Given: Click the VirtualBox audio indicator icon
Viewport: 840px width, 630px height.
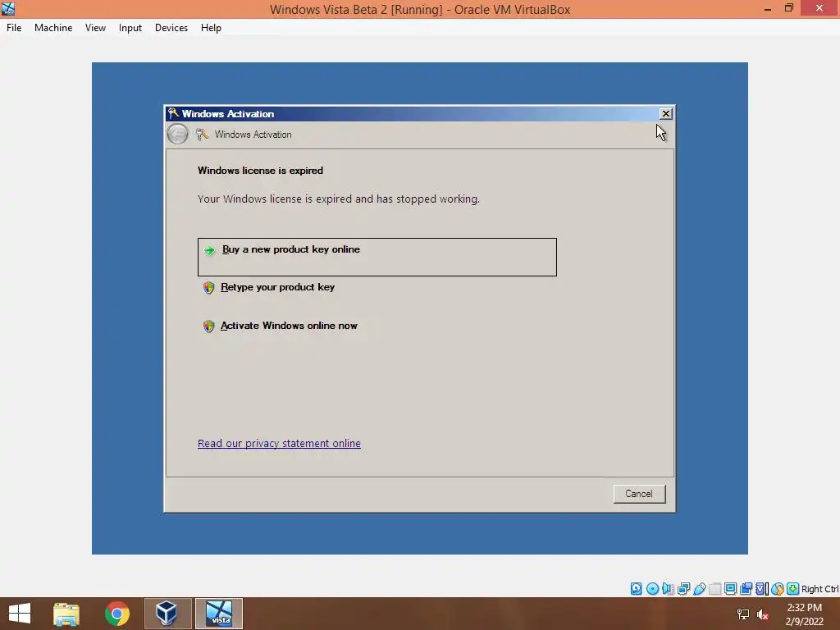Looking at the screenshot, I should 668,589.
